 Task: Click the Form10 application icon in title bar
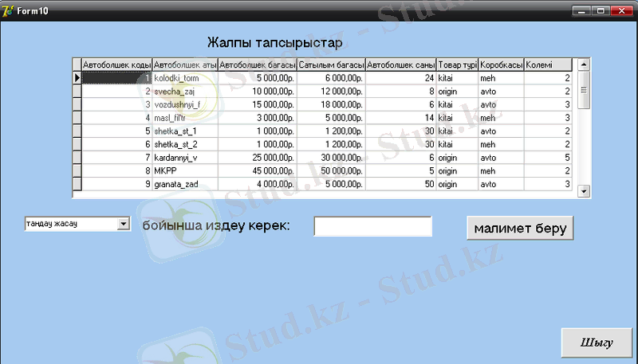click(7, 10)
